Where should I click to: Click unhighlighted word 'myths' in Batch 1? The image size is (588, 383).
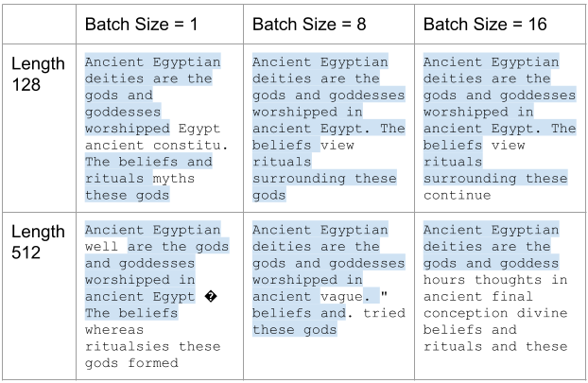[x=174, y=179]
